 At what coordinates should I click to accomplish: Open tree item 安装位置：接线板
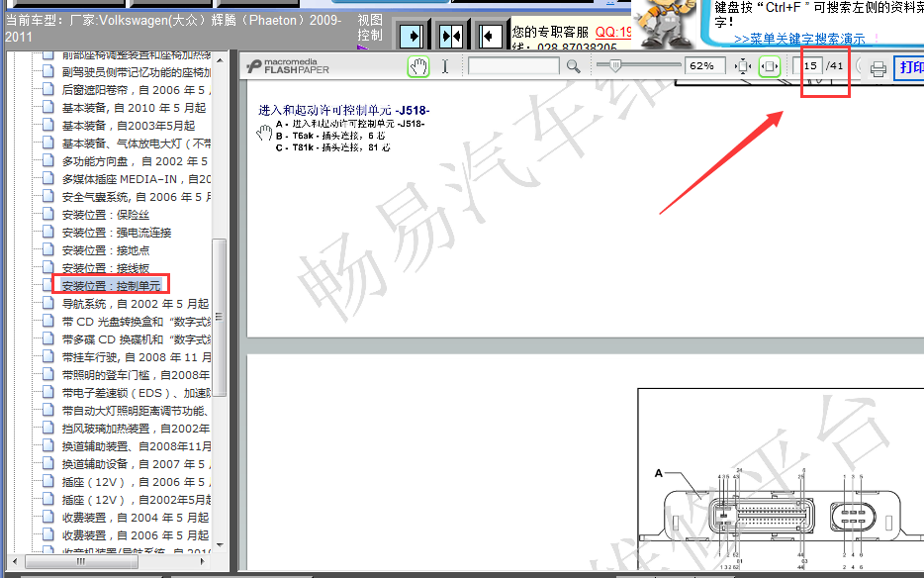(x=106, y=268)
